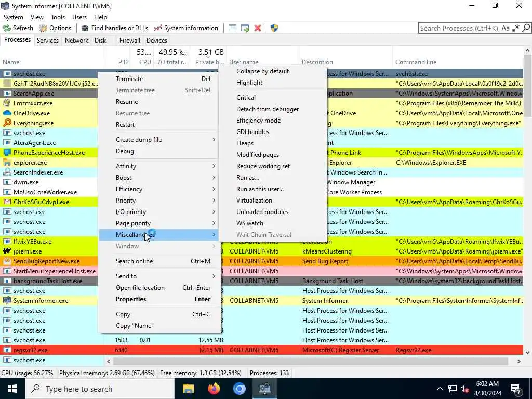The image size is (532, 399).
Task: Select Search online menu entry
Action: [159, 261]
